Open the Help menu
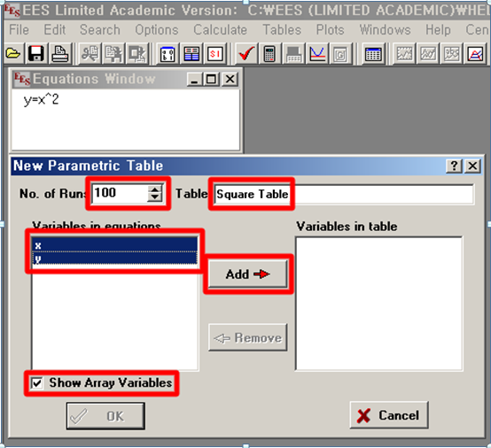This screenshot has height=448, width=491. point(438,30)
